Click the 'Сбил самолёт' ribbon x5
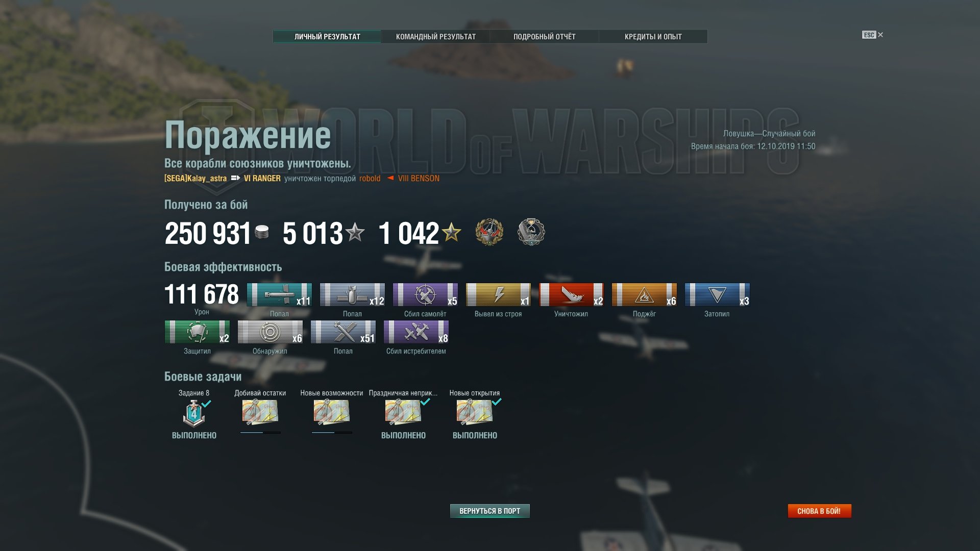The height and width of the screenshot is (551, 980). 425,295
